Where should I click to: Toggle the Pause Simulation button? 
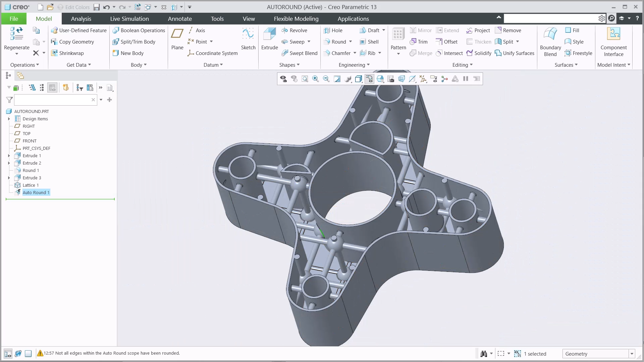tap(466, 79)
